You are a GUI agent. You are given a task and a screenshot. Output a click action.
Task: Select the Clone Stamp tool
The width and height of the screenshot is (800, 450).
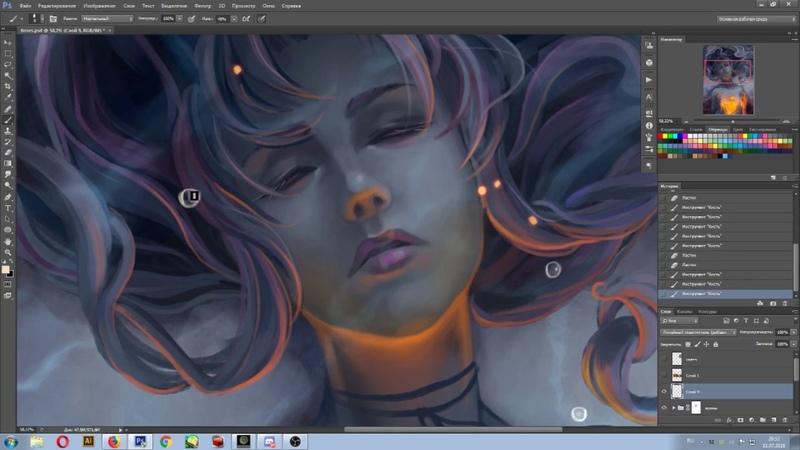click(8, 131)
